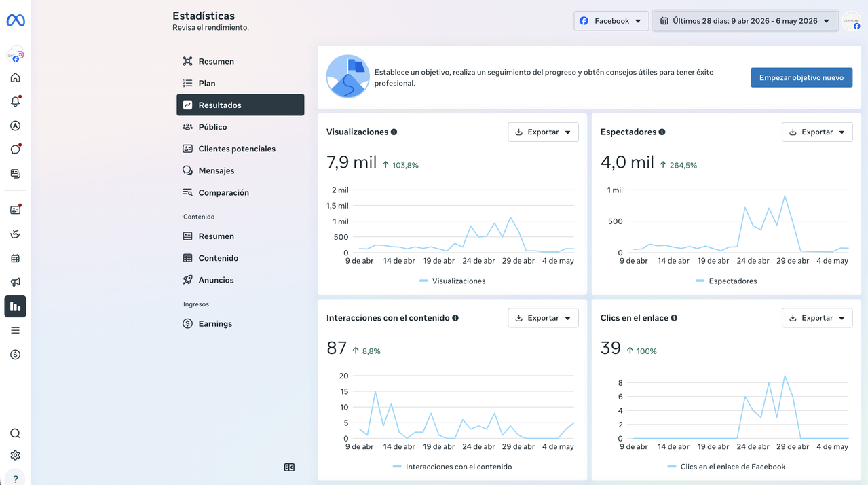This screenshot has width=868, height=485.
Task: Toggle Interacciones con el contenido legend
Action: coord(452,467)
